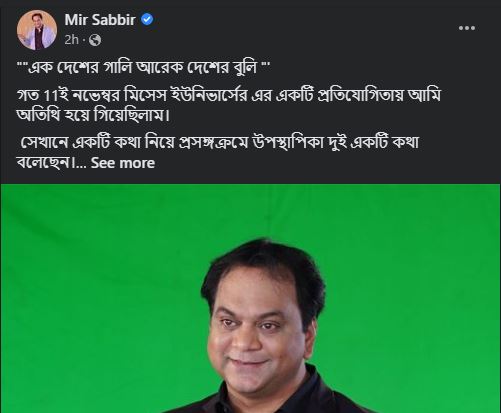Image resolution: width=501 pixels, height=413 pixels.
Task: Click the blank header space beside the name
Action: [300, 27]
